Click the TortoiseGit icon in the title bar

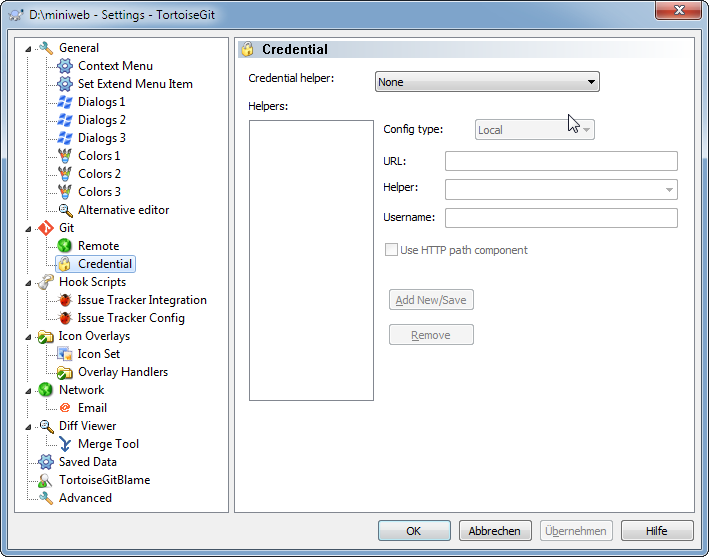16,15
